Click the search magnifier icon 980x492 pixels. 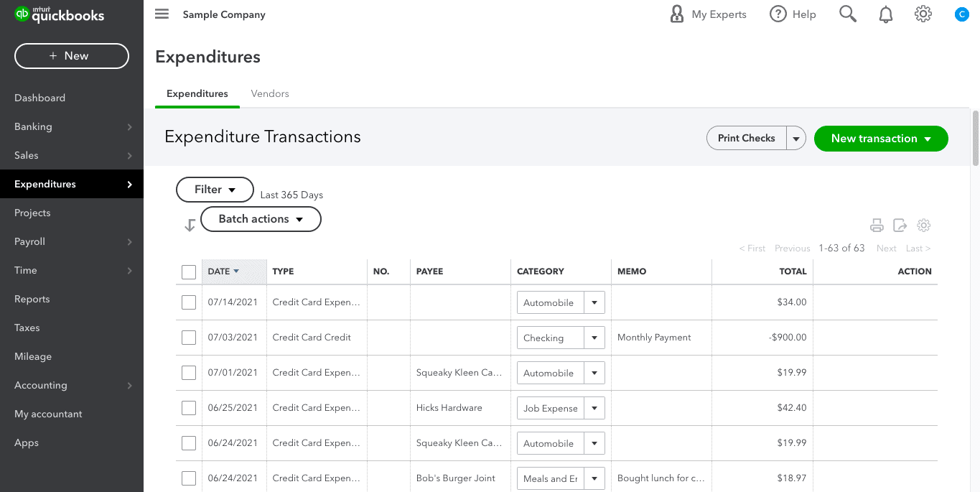click(x=848, y=14)
